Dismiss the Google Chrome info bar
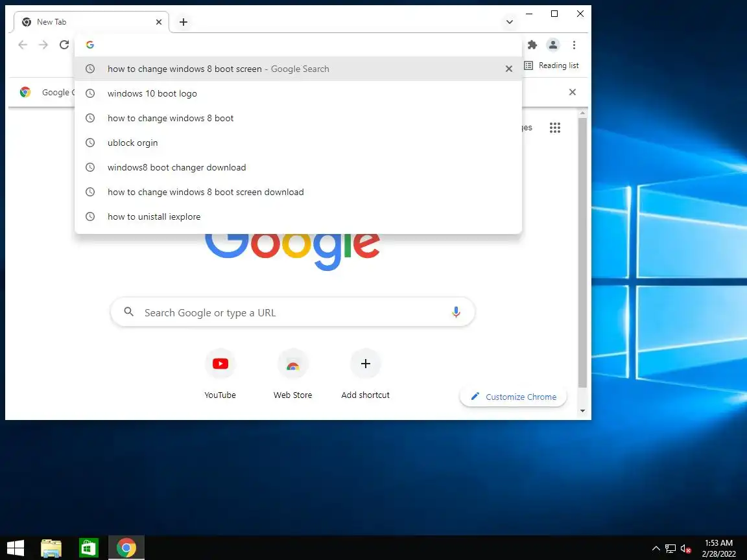 [572, 92]
